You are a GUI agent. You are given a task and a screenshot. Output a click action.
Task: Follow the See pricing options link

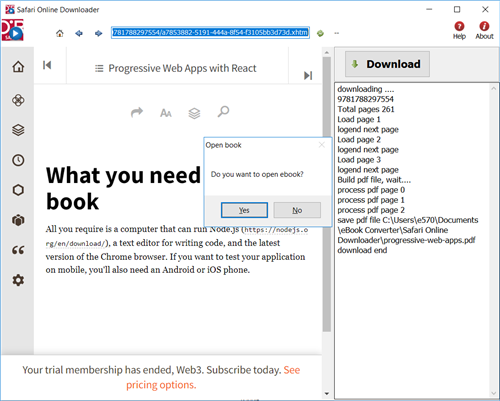click(213, 377)
